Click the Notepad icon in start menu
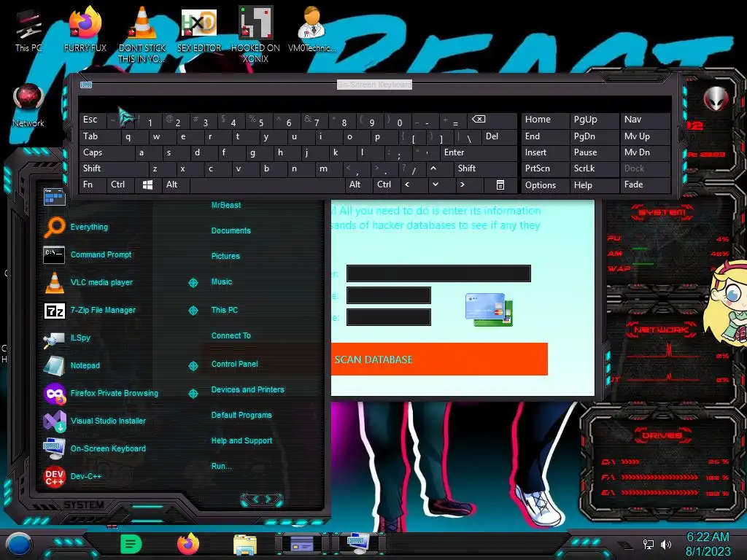Screen dimensions: 747x560 click(x=54, y=366)
